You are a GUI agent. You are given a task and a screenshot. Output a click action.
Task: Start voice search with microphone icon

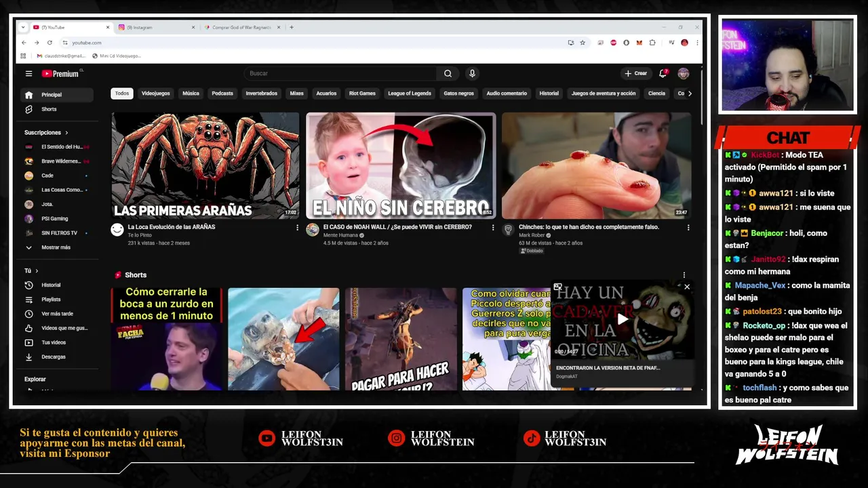coord(472,73)
